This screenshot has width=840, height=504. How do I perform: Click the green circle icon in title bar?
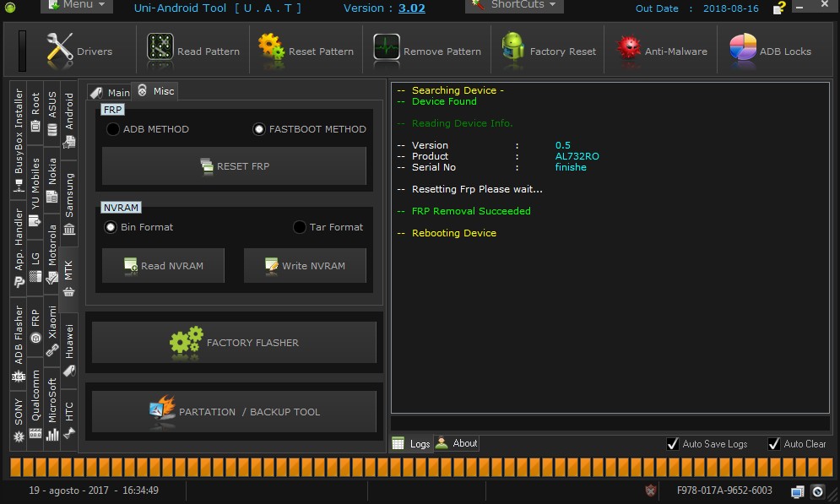10,8
